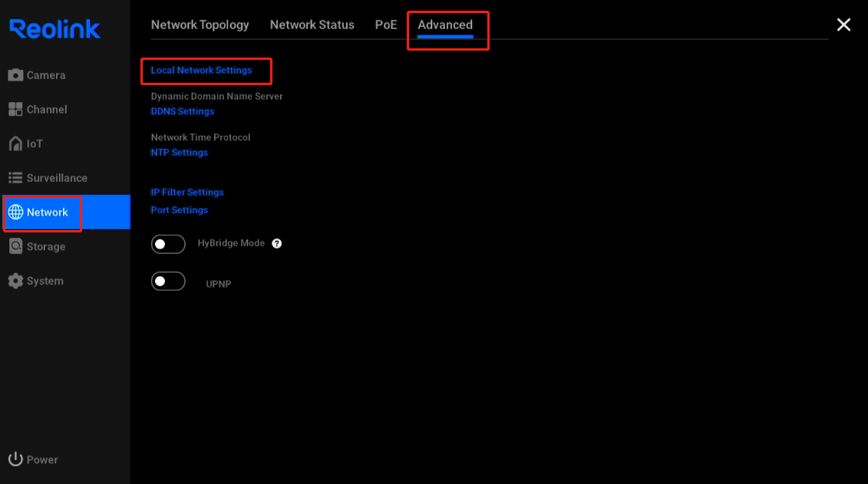Click the Power icon at bottom

[15, 459]
